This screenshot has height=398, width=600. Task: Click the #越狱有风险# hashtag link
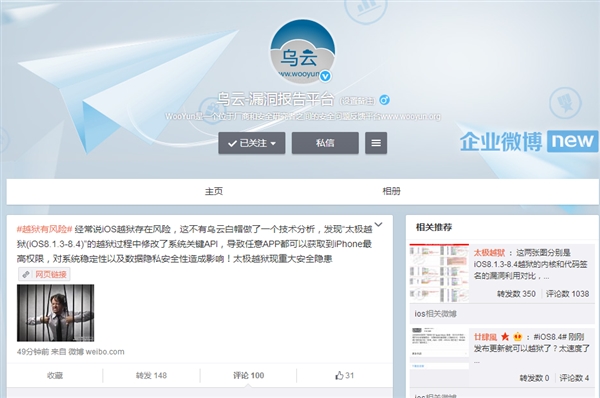tap(44, 229)
